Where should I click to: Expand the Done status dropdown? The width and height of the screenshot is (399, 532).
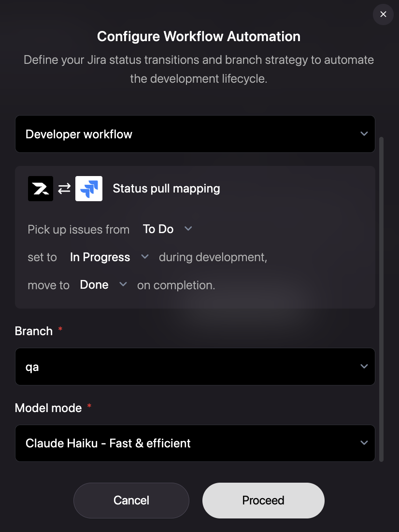pyautogui.click(x=103, y=285)
